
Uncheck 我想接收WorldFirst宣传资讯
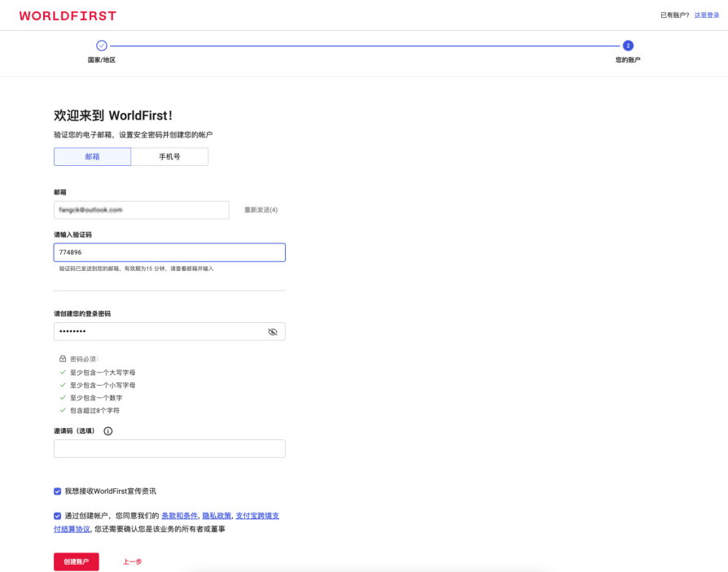(56, 490)
